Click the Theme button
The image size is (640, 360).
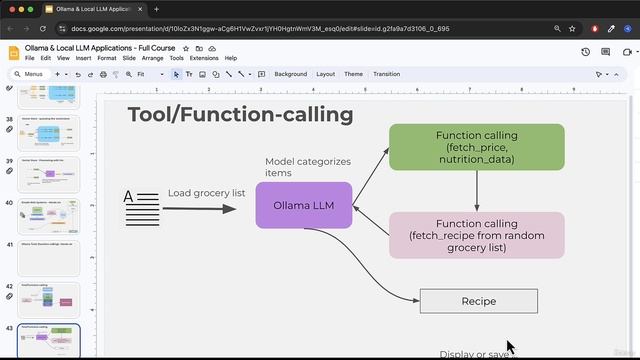pos(353,74)
